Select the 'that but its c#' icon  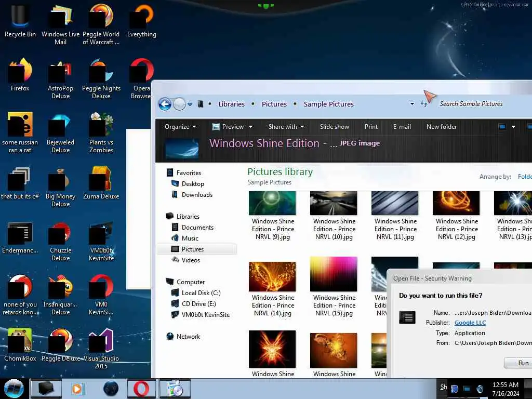coord(20,182)
